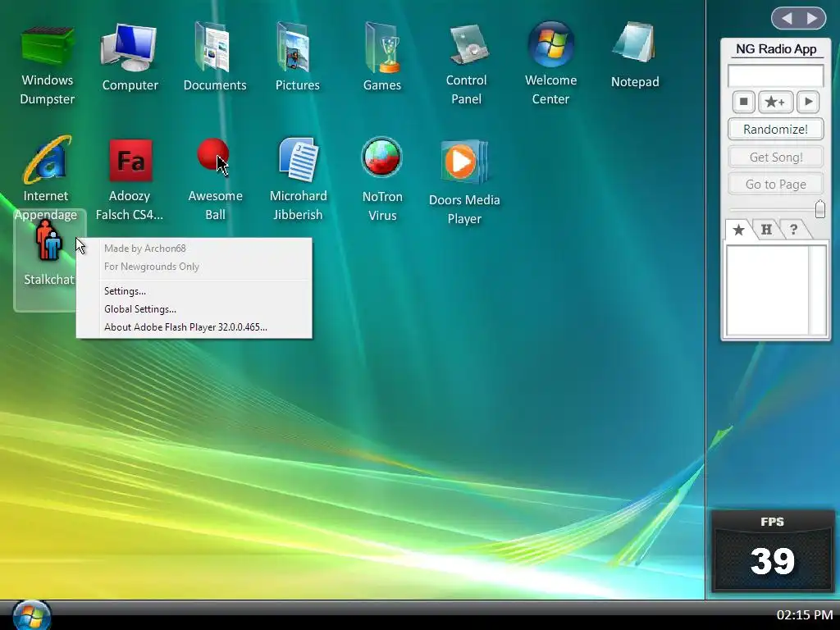This screenshot has width=840, height=630.
Task: Click the NG Radio song text field
Action: (x=776, y=75)
